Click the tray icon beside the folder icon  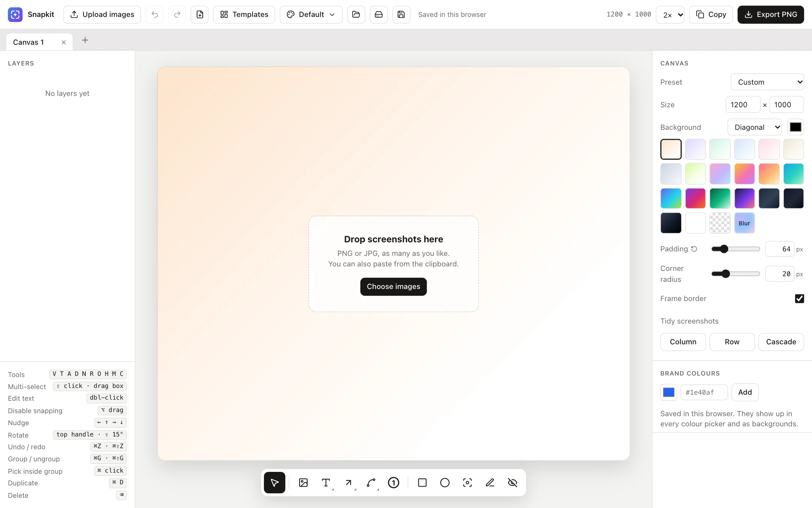(379, 14)
